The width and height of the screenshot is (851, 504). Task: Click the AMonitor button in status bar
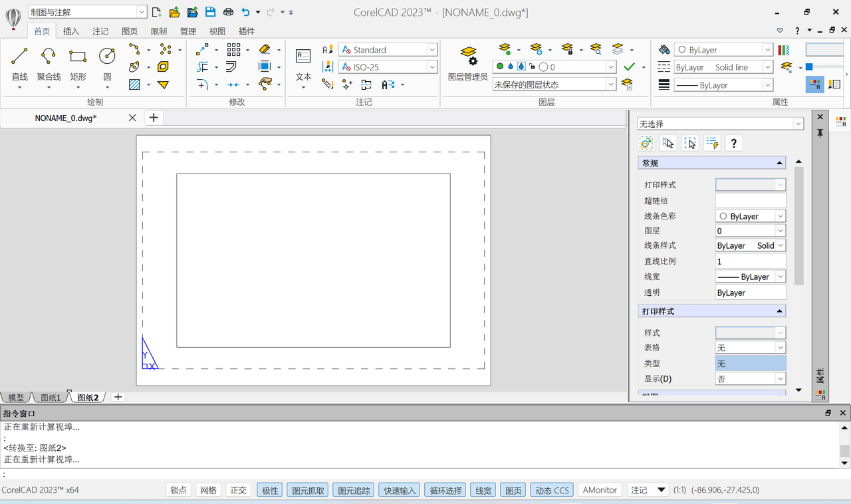(599, 489)
